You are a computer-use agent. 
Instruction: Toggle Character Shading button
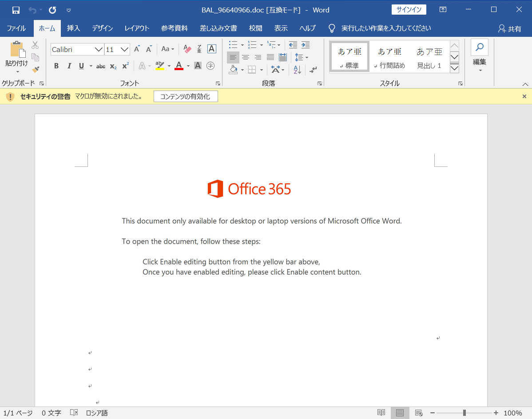click(198, 65)
